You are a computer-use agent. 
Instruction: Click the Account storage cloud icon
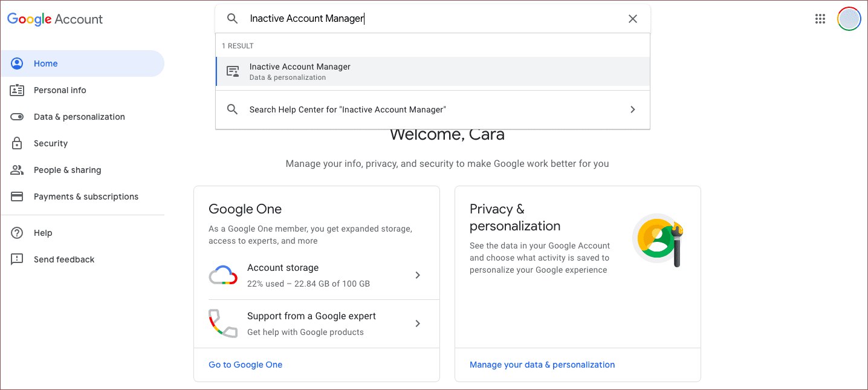pos(222,275)
